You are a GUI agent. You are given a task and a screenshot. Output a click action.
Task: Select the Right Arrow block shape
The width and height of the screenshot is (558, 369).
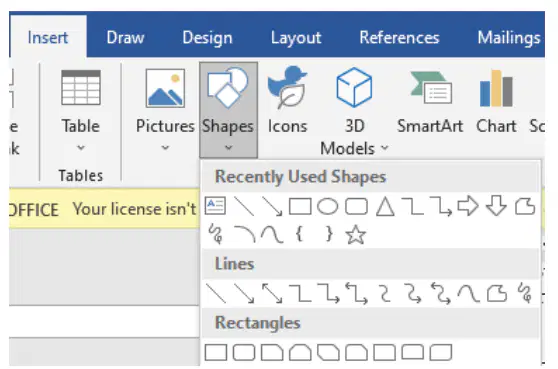point(468,206)
